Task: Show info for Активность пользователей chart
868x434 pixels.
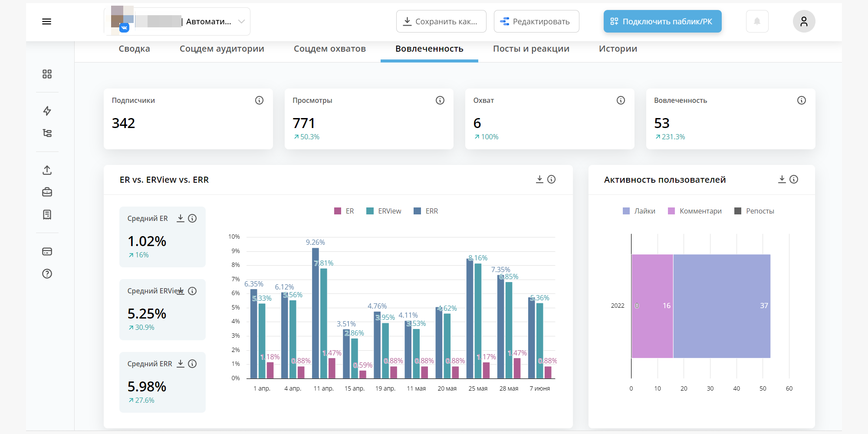Action: [794, 179]
